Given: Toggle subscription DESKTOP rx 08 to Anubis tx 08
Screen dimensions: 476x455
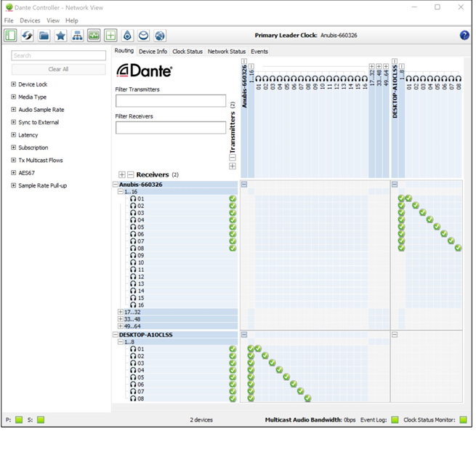Looking at the screenshot, I should tap(307, 398).
